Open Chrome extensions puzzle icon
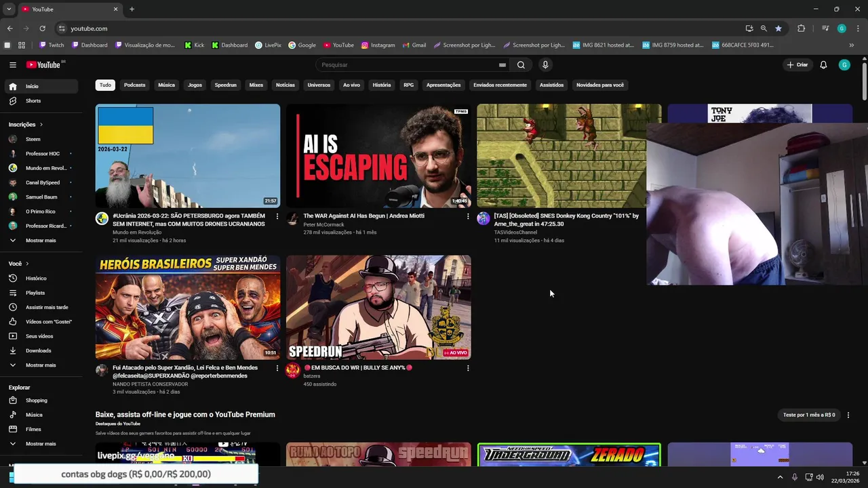 [801, 28]
